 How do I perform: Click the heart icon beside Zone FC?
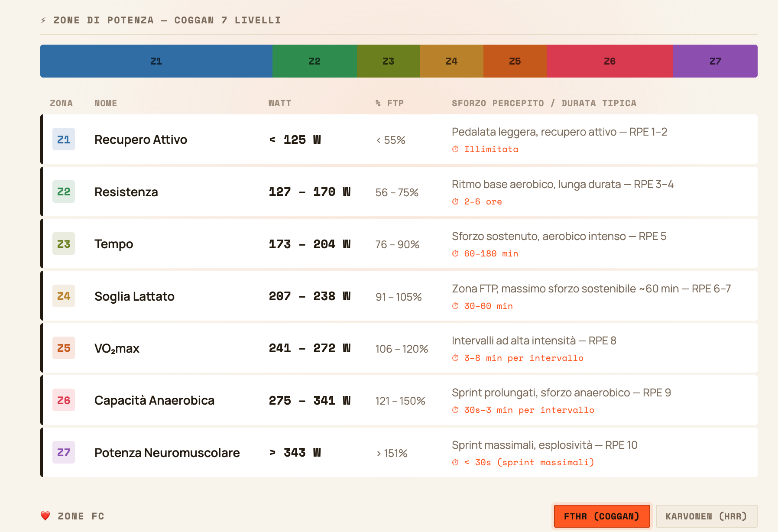tap(45, 516)
